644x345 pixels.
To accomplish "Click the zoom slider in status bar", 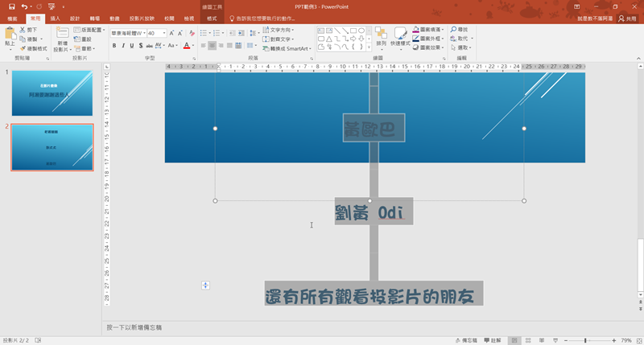I will pos(585,340).
